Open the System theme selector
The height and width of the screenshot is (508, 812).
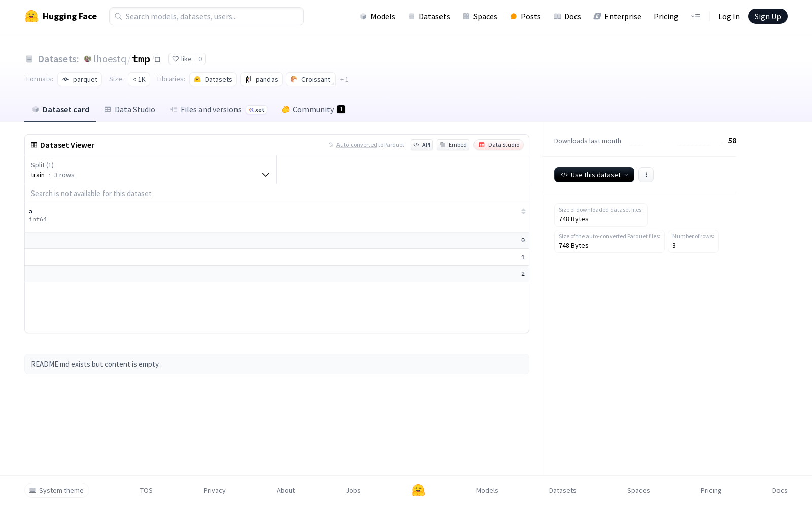[x=57, y=490]
